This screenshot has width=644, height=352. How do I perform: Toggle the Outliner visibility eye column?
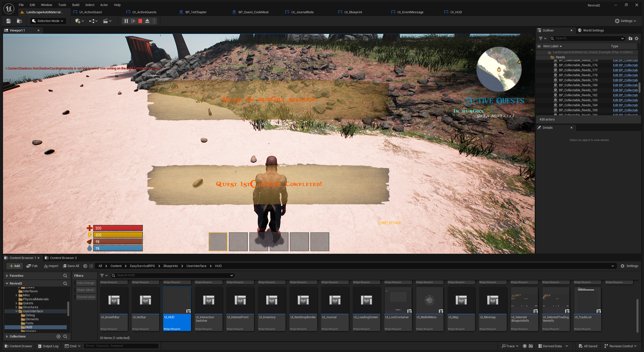click(539, 46)
